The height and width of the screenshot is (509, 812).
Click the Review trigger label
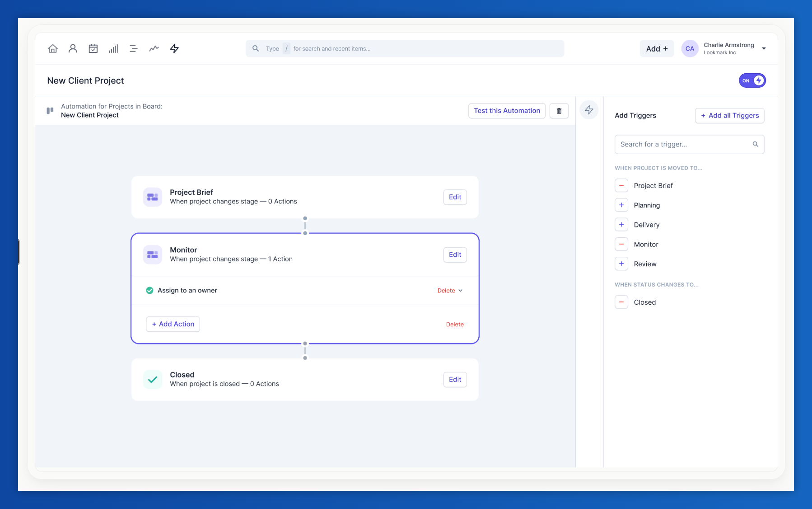coord(645,264)
